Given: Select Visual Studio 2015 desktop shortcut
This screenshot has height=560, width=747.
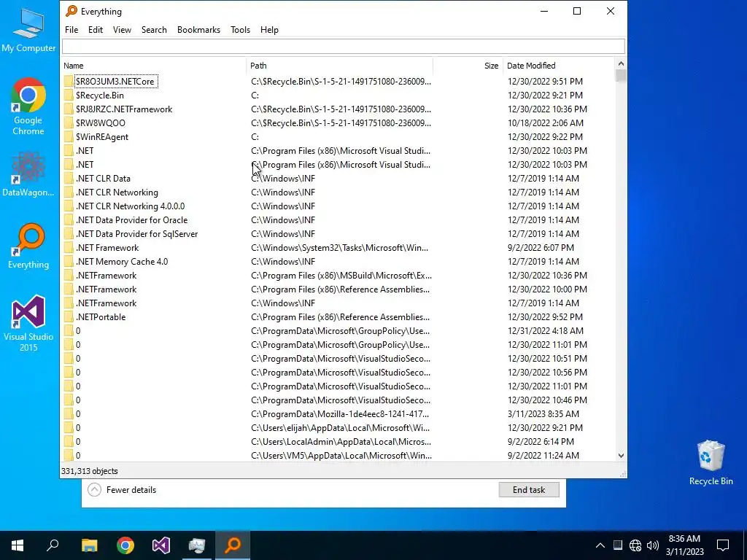Looking at the screenshot, I should [28, 323].
